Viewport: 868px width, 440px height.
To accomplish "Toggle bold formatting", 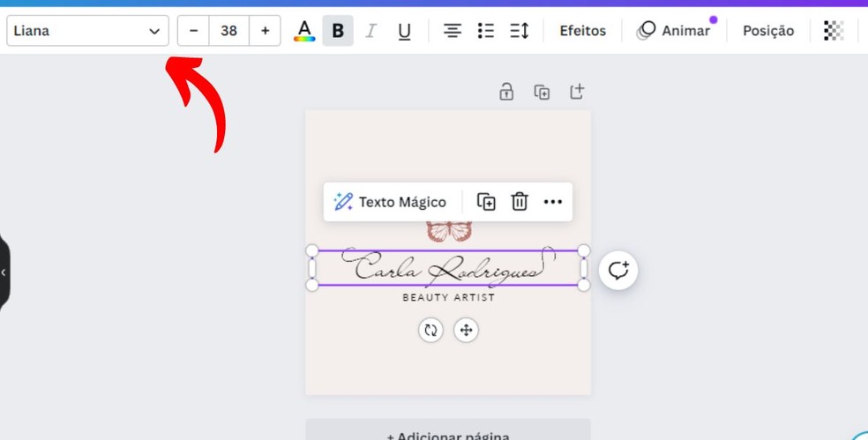I will pos(338,31).
